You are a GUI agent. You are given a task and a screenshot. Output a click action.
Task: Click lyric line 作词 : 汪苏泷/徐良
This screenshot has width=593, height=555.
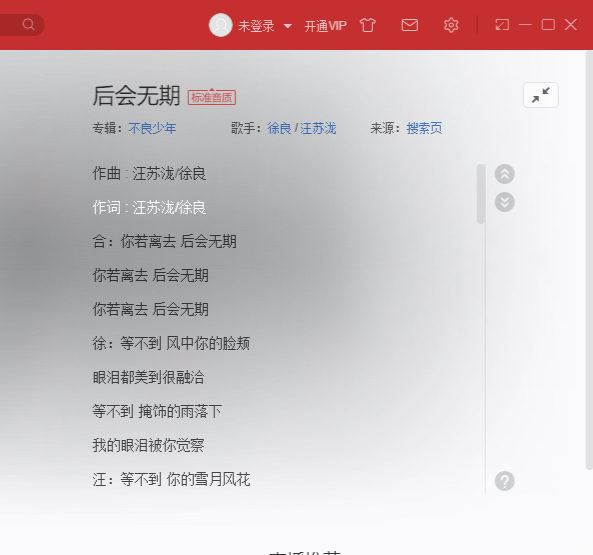(x=149, y=208)
